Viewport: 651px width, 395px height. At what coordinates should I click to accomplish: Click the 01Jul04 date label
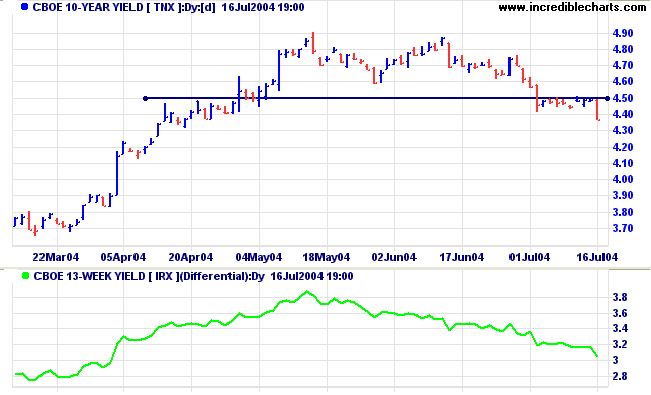click(529, 258)
